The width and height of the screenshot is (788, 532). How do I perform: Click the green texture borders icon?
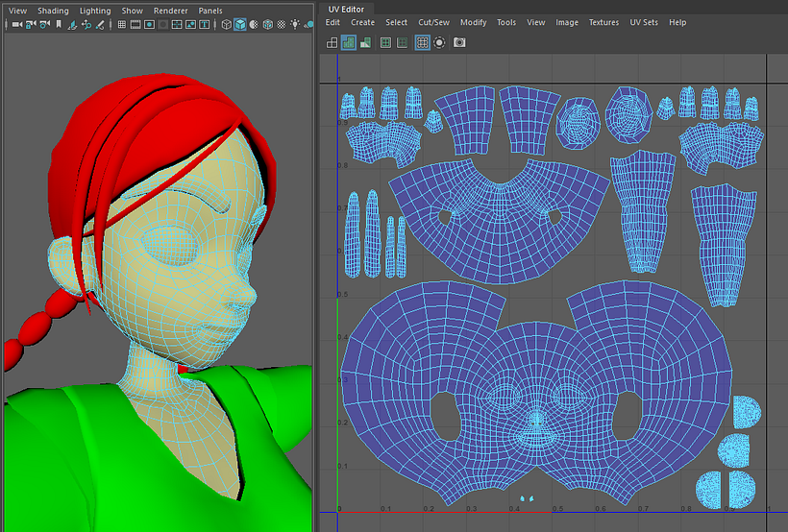385,42
